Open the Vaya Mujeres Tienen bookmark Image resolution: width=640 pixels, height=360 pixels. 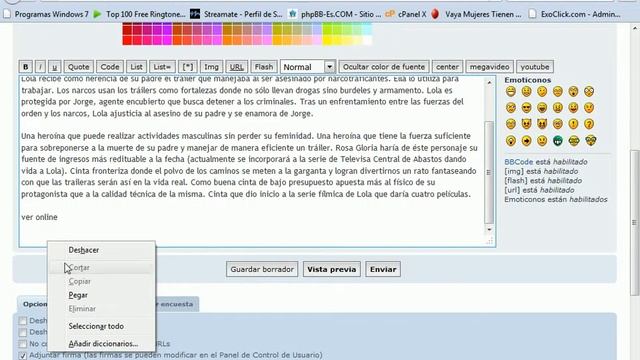coord(476,14)
